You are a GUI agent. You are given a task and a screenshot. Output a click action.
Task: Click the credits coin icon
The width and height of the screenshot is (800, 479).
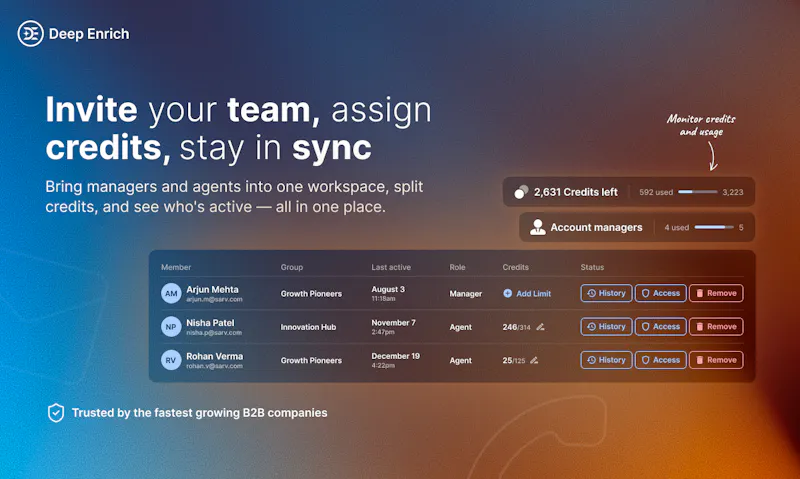pos(521,192)
